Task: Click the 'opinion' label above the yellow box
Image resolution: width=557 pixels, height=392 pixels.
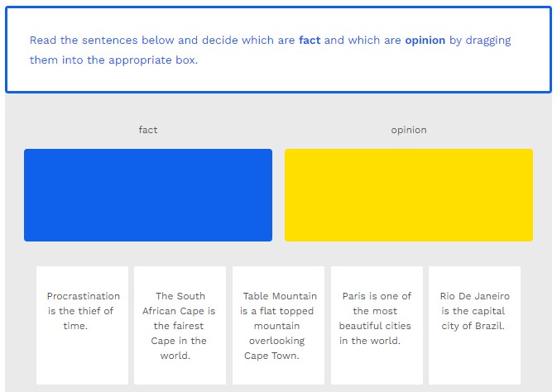Action: 409,130
